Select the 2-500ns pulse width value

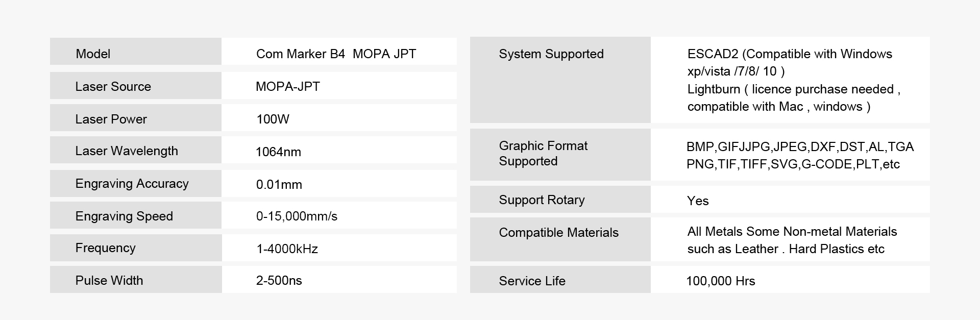pos(279,281)
